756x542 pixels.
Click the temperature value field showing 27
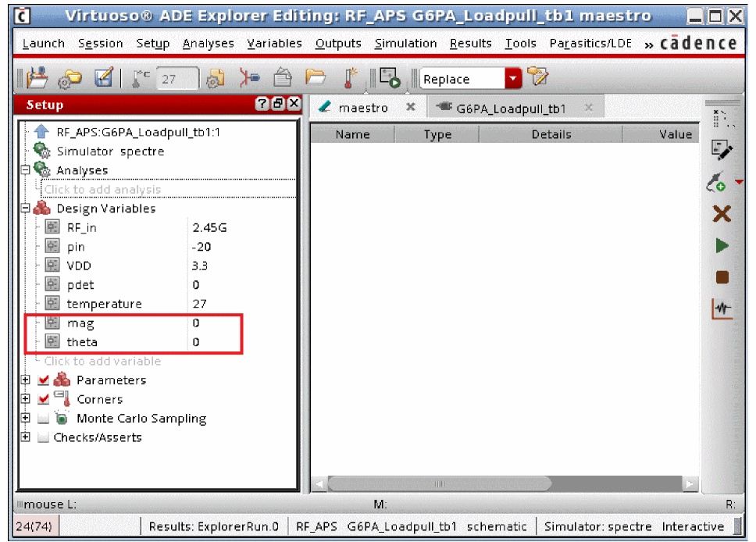(178, 79)
